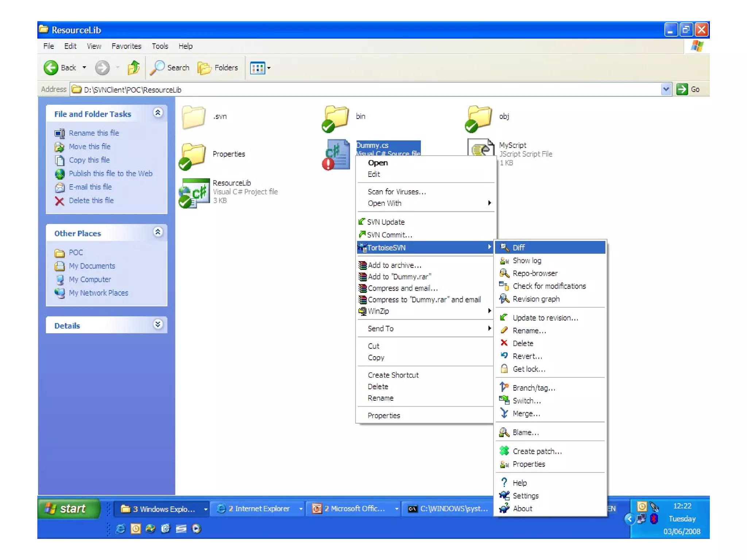Click the My Documents link
The width and height of the screenshot is (747, 560).
(x=92, y=266)
